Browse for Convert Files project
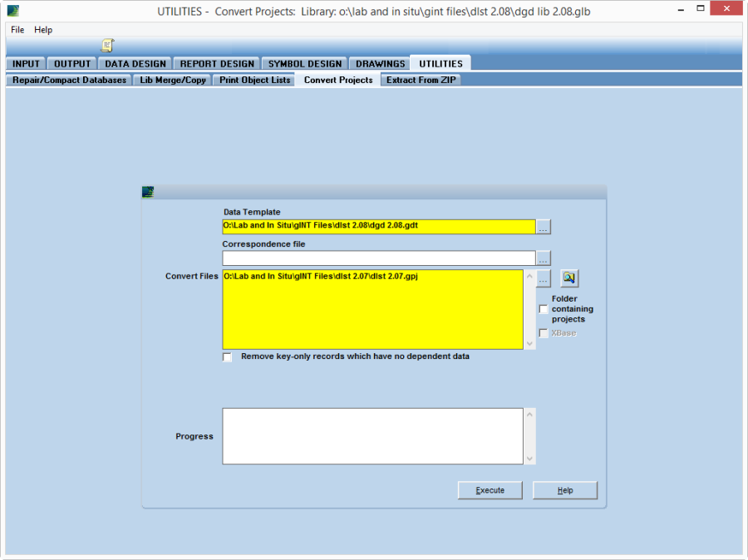 pos(544,278)
